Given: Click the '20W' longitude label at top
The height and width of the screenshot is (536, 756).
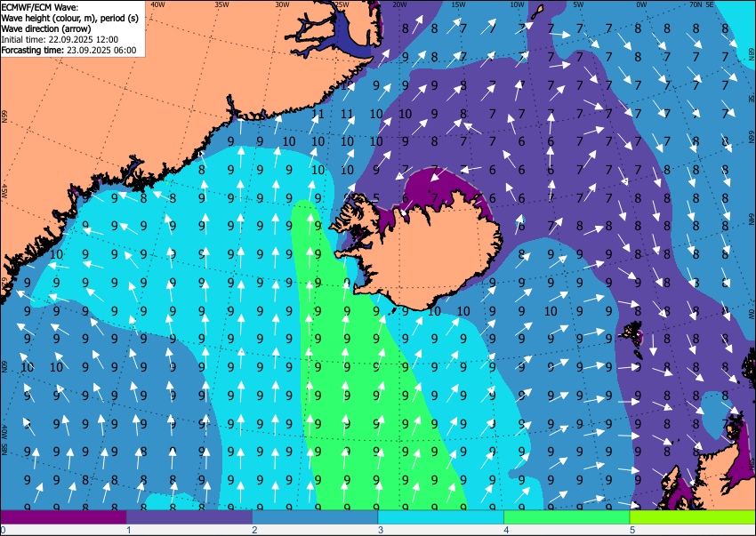Looking at the screenshot, I should coord(399,4).
